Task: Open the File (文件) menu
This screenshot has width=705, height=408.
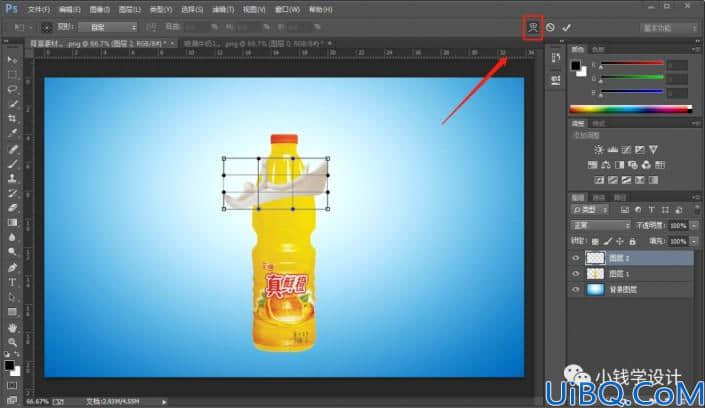Action: [x=39, y=9]
